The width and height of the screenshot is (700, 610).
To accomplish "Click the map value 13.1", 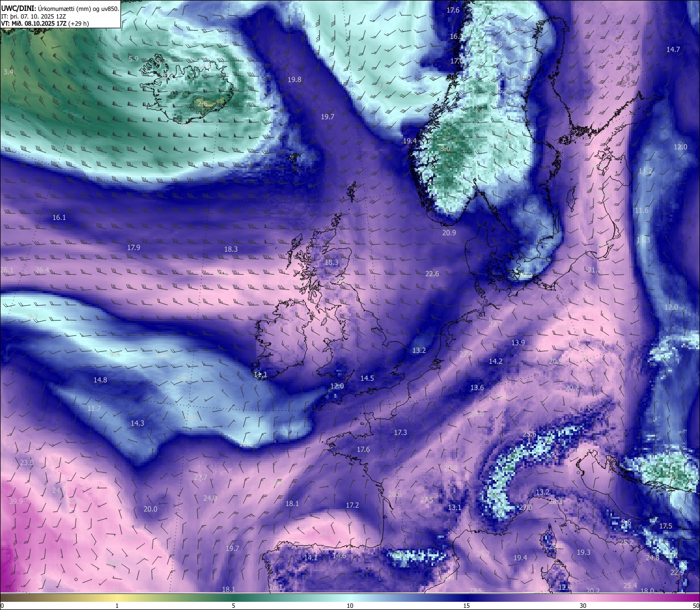I will (x=454, y=508).
